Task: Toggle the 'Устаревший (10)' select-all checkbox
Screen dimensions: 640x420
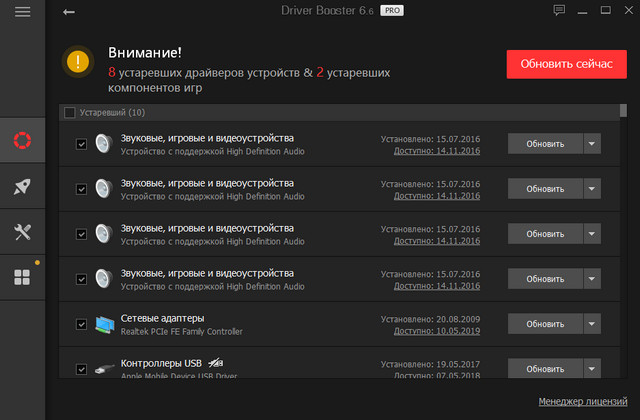Action: click(x=69, y=113)
